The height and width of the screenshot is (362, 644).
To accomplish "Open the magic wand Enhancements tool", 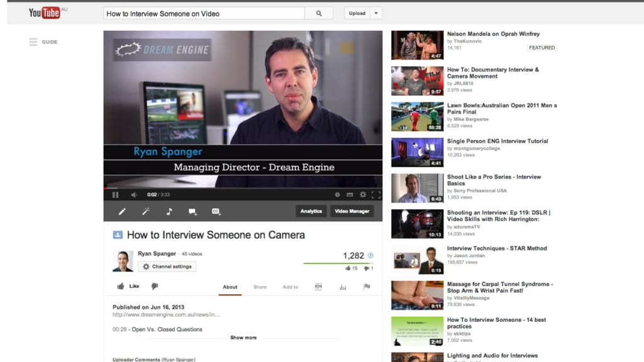I will (146, 211).
